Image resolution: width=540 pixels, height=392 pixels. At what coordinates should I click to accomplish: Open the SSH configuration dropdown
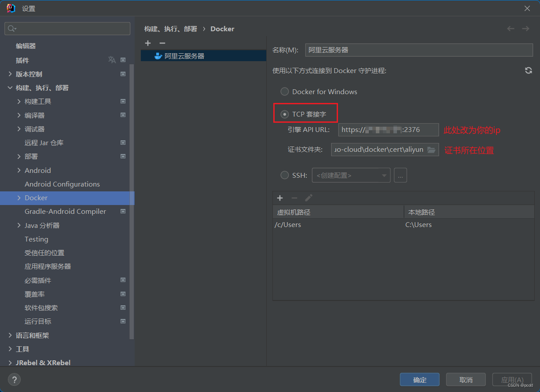tap(351, 175)
